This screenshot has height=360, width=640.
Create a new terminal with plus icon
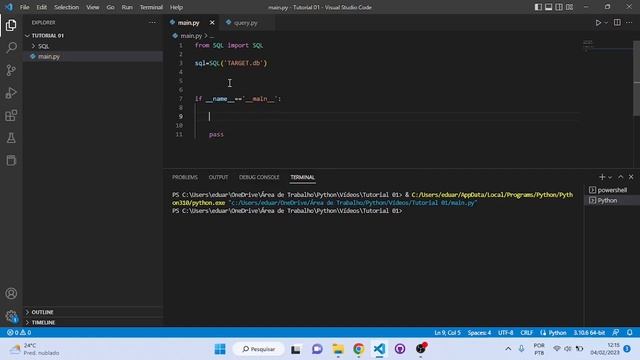[602, 177]
